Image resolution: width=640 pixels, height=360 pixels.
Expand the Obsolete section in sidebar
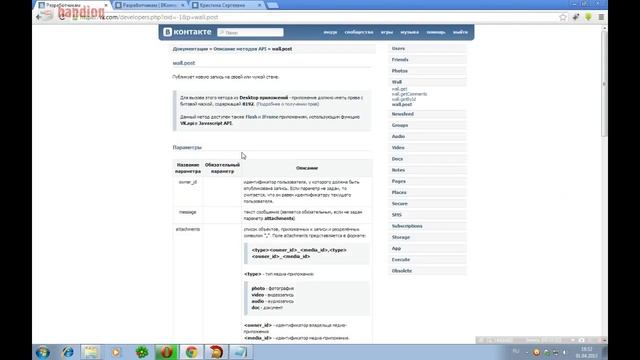(x=427, y=271)
